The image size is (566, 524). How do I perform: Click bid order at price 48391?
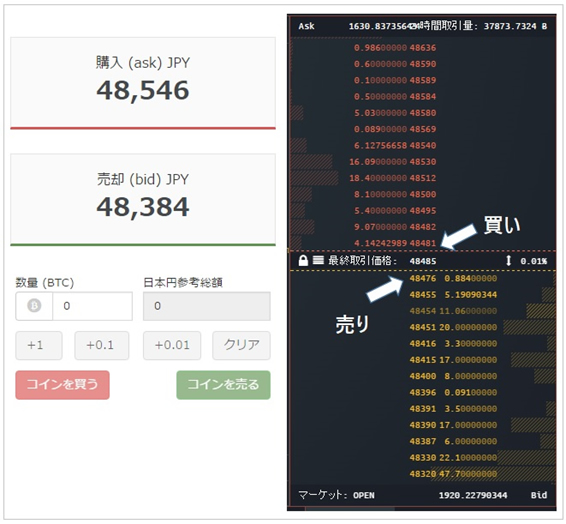tap(453, 409)
